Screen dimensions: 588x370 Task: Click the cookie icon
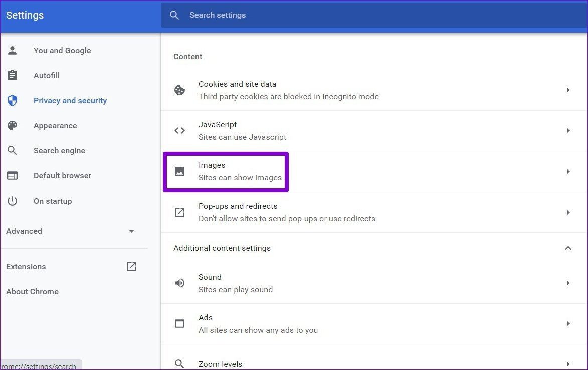pyautogui.click(x=179, y=90)
